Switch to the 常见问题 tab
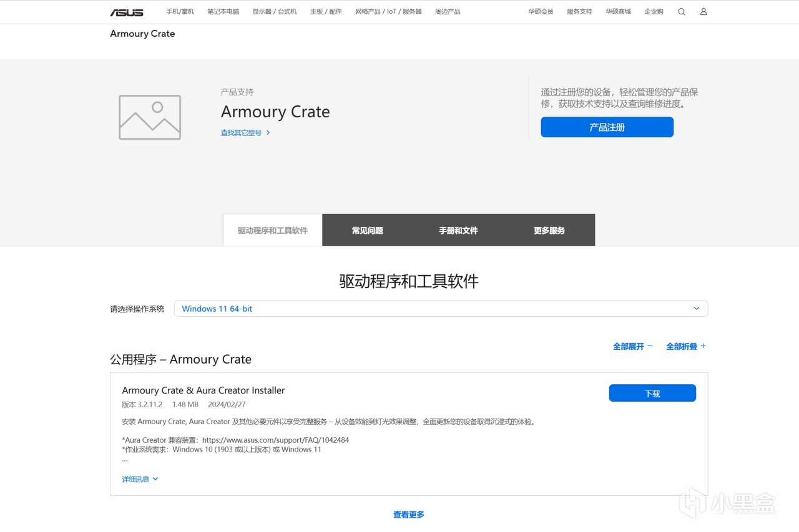 pos(367,230)
